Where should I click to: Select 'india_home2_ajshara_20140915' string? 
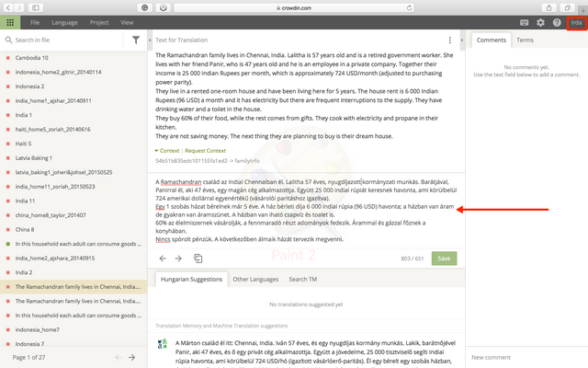coord(55,259)
